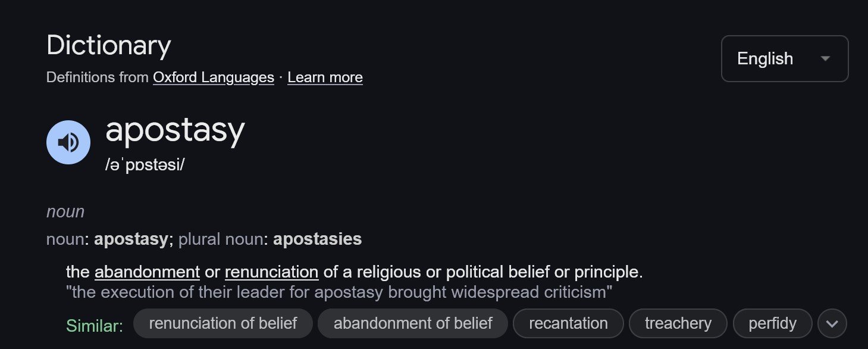This screenshot has height=349, width=868.
Task: Click the underlined word abandonment
Action: click(x=147, y=272)
